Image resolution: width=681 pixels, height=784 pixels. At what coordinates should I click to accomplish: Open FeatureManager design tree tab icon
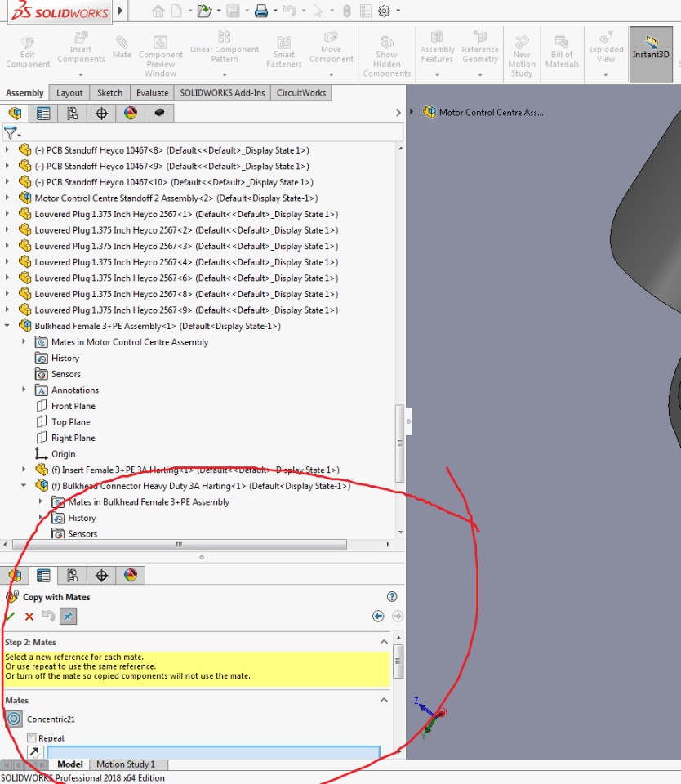[x=15, y=114]
